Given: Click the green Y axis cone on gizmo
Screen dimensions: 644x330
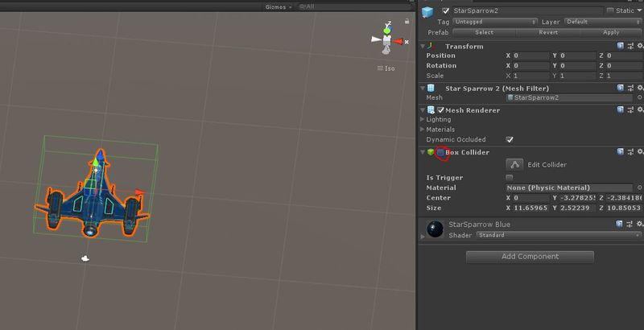Looking at the screenshot, I should point(386,31).
